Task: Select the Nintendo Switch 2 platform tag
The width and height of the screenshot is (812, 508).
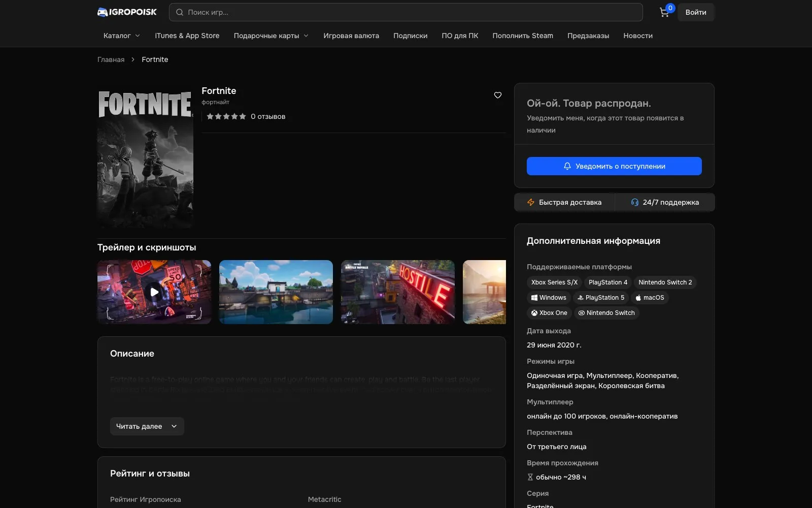Action: pos(665,282)
